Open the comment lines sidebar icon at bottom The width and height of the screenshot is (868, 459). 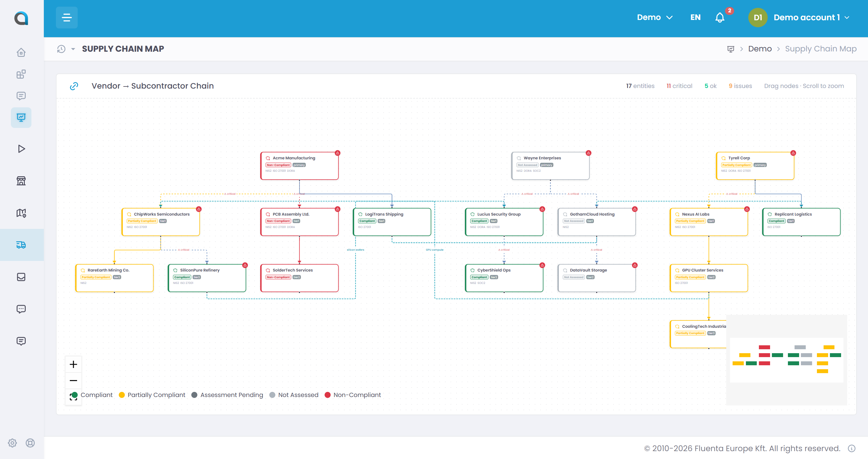click(x=21, y=341)
